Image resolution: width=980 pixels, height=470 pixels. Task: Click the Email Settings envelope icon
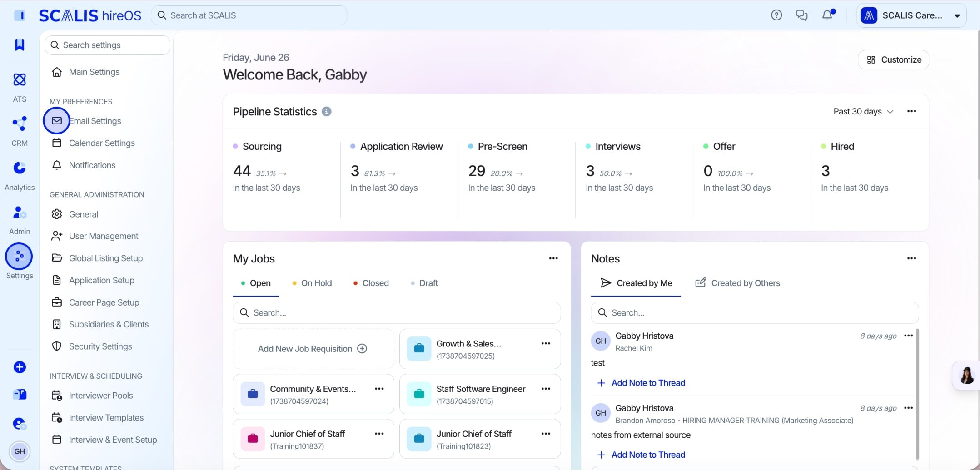pyautogui.click(x=57, y=121)
